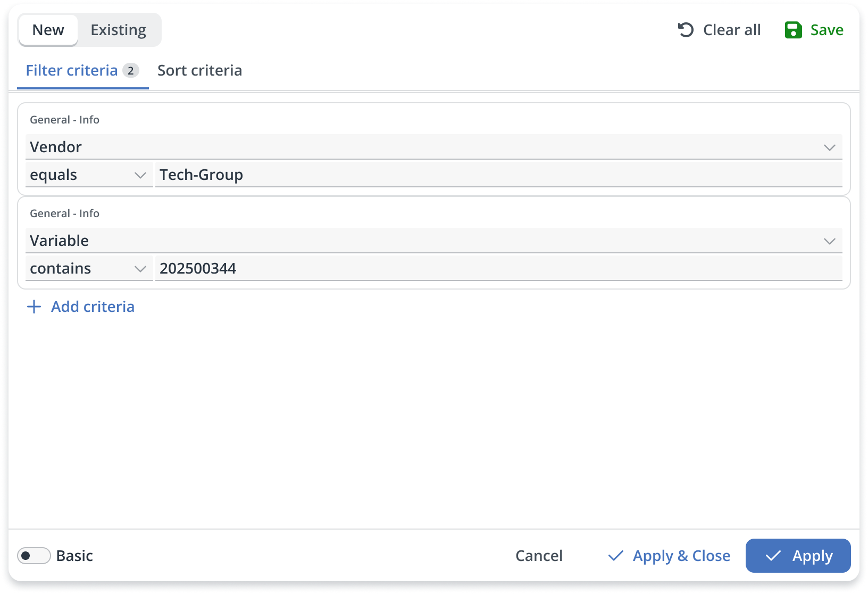Screen dimensions: 868x594
Task: Switch to the Sort criteria tab
Action: coord(199,70)
